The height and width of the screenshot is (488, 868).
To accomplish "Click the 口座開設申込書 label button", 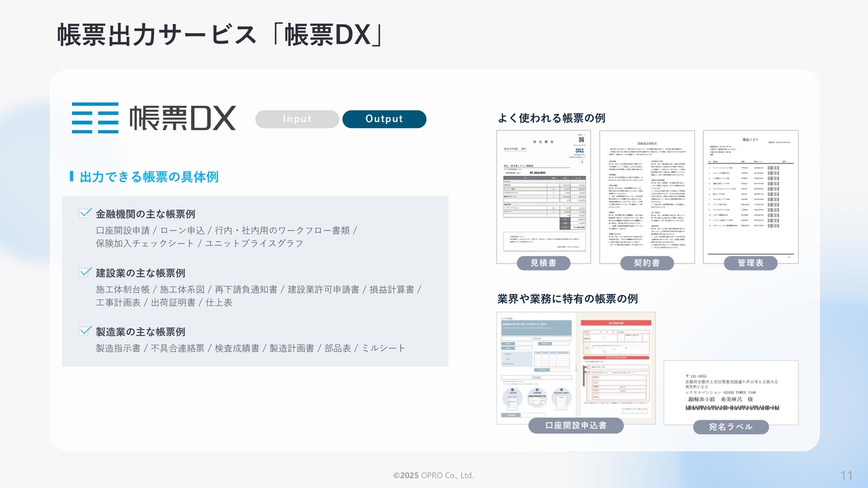I will [576, 426].
